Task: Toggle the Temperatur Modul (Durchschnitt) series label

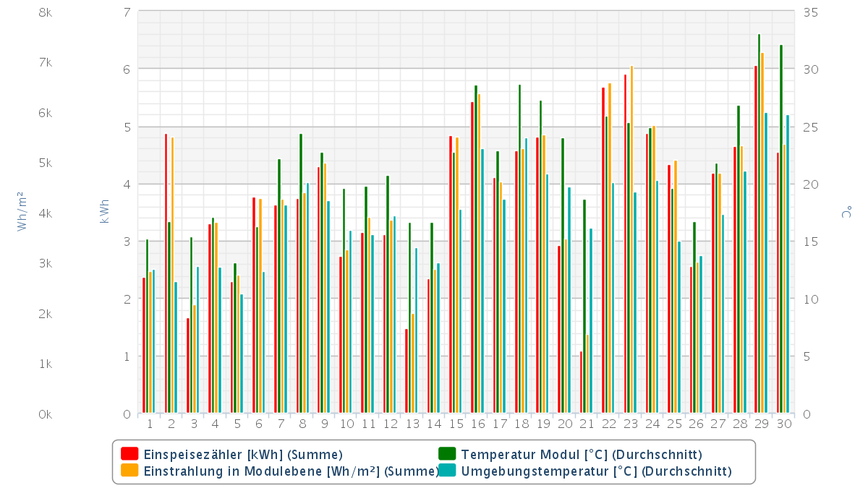Action: pyautogui.click(x=582, y=455)
